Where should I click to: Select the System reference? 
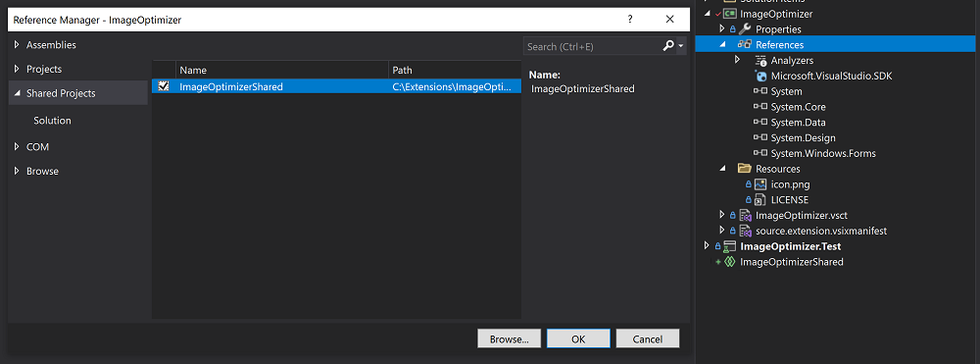tap(786, 91)
